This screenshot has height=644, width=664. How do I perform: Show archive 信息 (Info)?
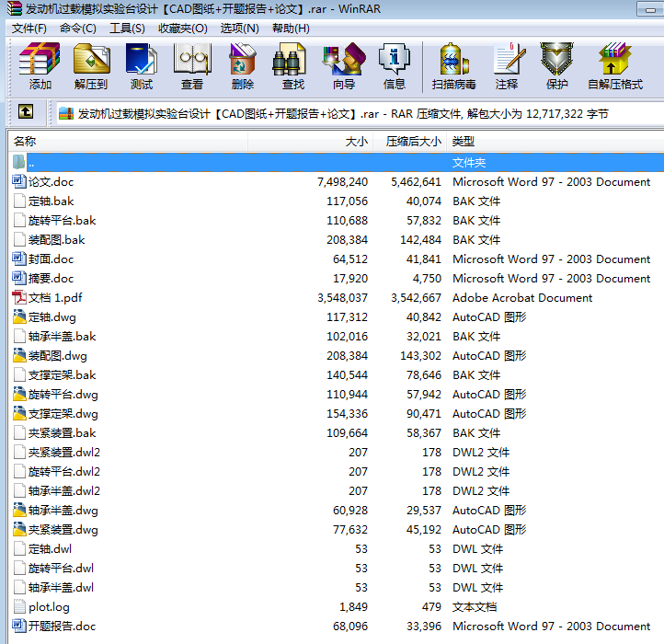(x=395, y=66)
